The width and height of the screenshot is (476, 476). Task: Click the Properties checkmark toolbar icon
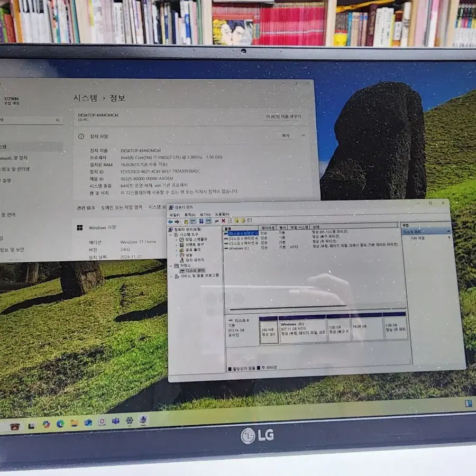tap(230, 221)
